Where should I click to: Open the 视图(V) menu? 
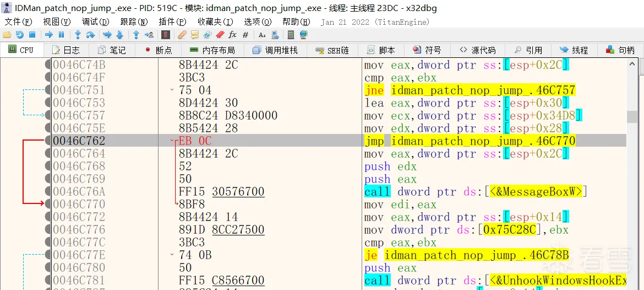pos(57,22)
